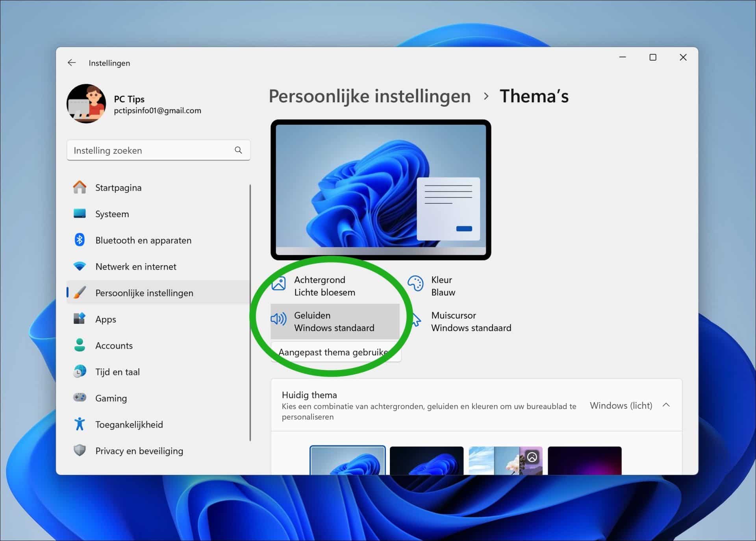Image resolution: width=756 pixels, height=541 pixels.
Task: Click Aangepast thema gebruiken button
Action: (x=336, y=352)
